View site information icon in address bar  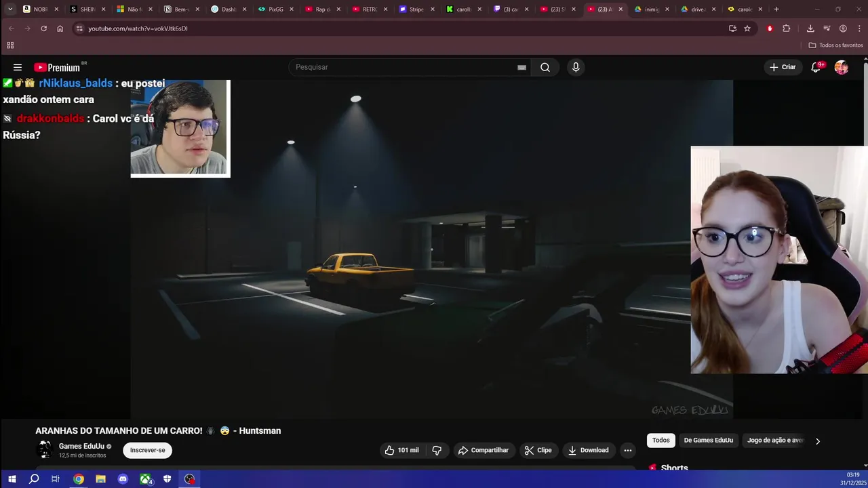tap(79, 28)
